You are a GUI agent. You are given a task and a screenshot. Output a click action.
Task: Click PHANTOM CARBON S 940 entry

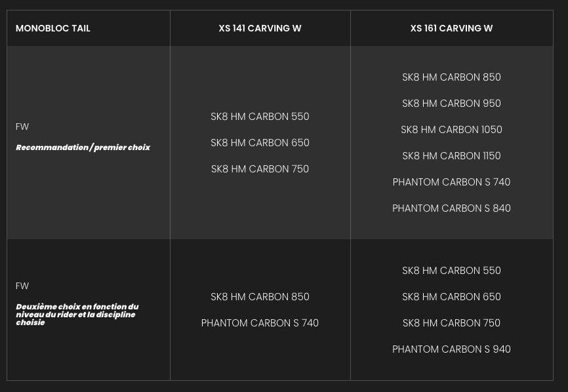tap(451, 349)
